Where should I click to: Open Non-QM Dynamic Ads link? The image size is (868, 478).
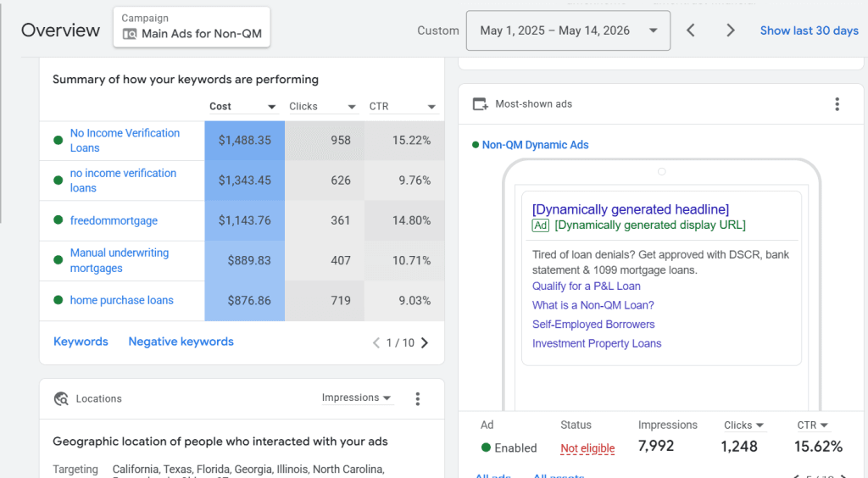[x=535, y=145]
